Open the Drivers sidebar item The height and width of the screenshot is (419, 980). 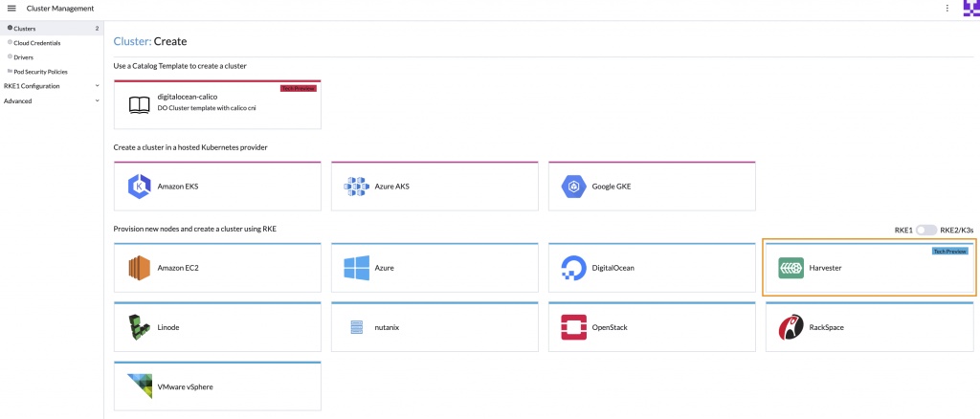coord(26,57)
